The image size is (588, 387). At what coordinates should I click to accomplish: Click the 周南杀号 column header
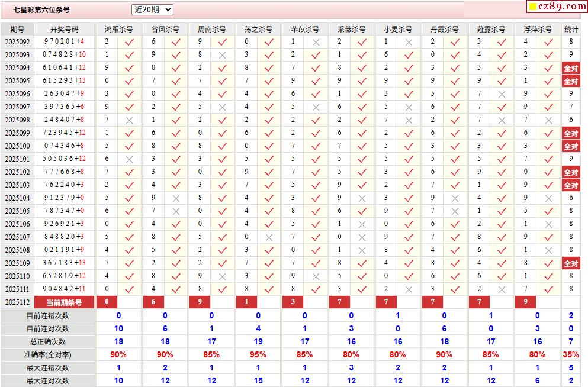(x=211, y=29)
